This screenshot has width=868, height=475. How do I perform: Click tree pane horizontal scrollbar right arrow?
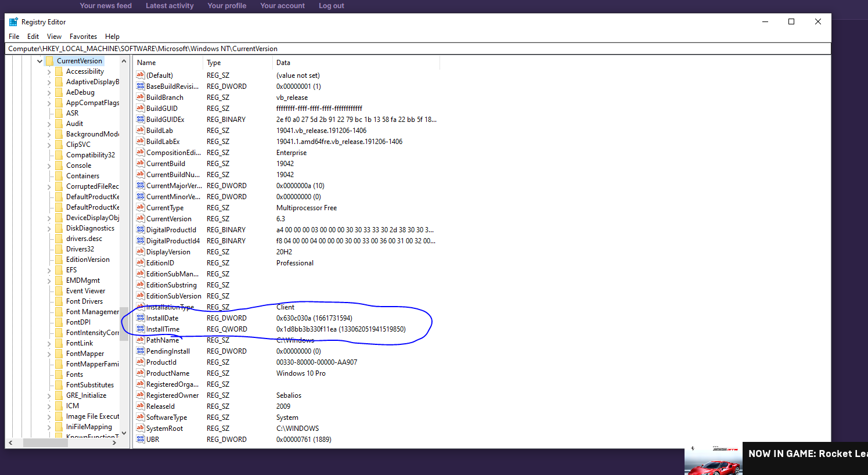114,442
